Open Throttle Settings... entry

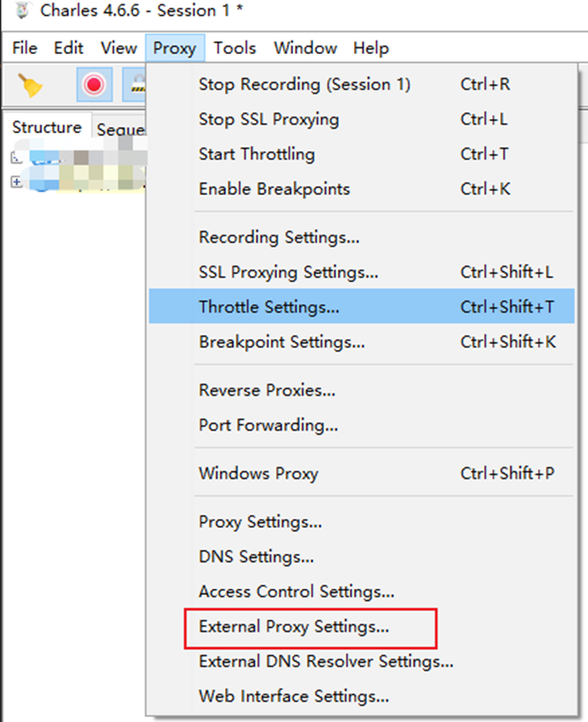coord(268,307)
